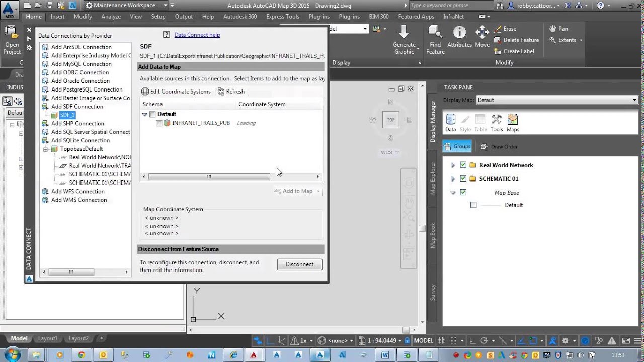This screenshot has height=362, width=644.
Task: Open the Setup ribbon tab
Action: point(158,17)
